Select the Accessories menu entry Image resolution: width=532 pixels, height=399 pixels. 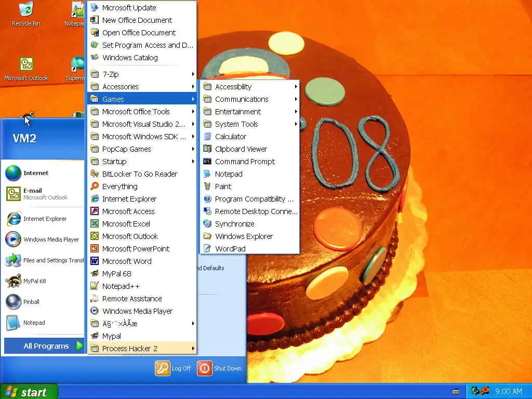(x=142, y=87)
